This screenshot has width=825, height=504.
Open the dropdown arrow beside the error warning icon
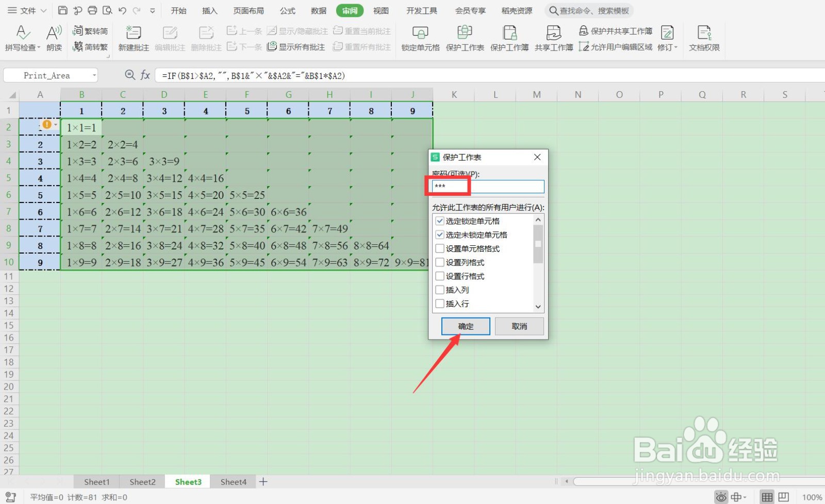point(56,124)
